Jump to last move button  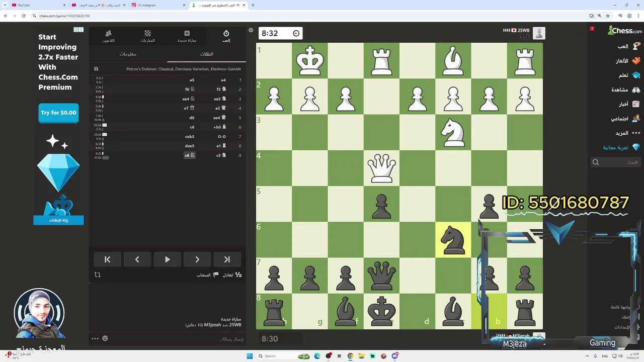click(x=227, y=259)
